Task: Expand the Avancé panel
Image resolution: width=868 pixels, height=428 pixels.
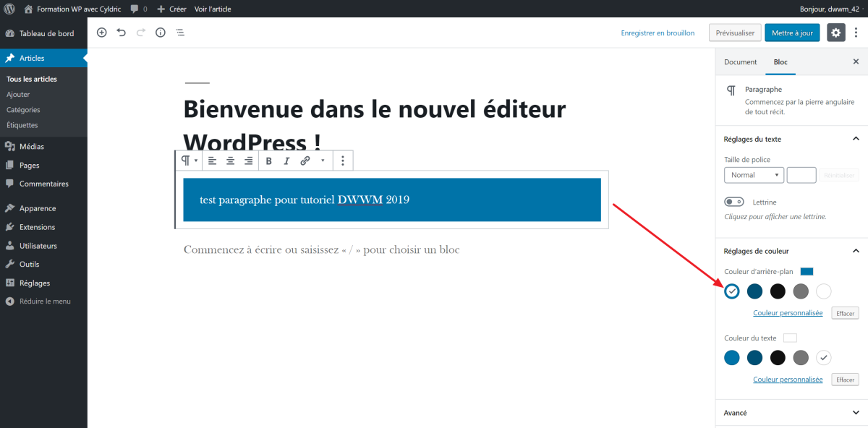Action: pos(791,413)
